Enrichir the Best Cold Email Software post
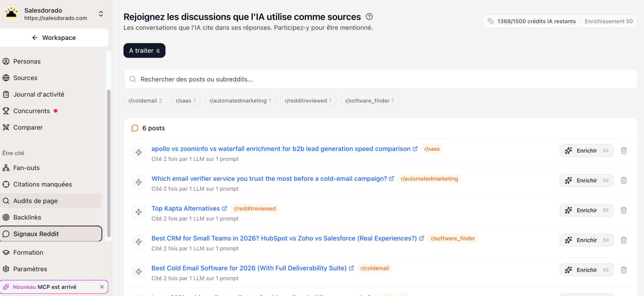The height and width of the screenshot is (296, 644). (586, 270)
